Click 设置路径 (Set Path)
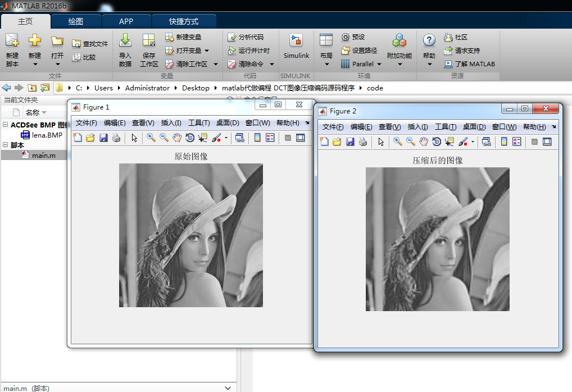Screen dimensions: 572x392 click(359, 51)
